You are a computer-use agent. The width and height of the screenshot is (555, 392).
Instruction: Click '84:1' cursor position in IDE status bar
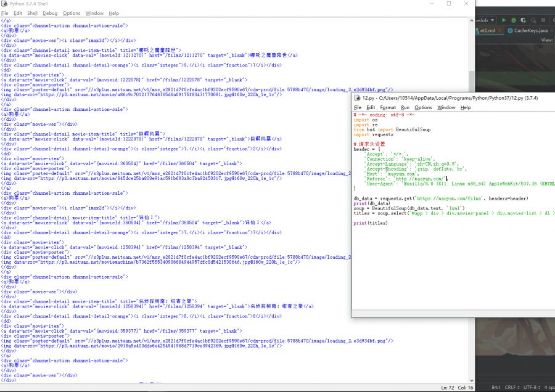pyautogui.click(x=496, y=388)
